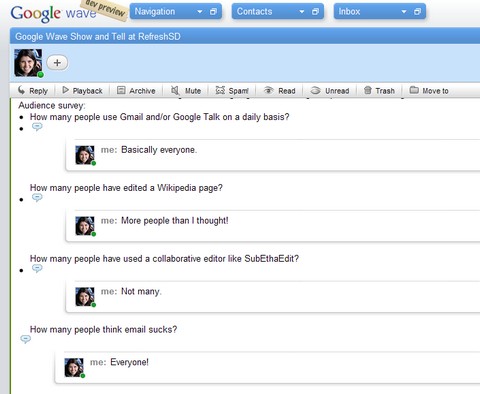Expand the Navigation panel dropdown arrow
The image size is (480, 394).
tap(200, 12)
